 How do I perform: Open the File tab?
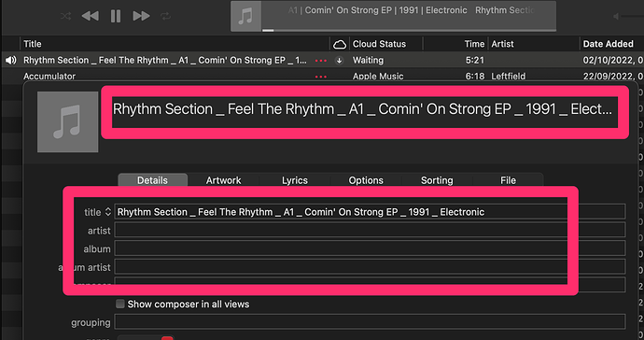[508, 180]
